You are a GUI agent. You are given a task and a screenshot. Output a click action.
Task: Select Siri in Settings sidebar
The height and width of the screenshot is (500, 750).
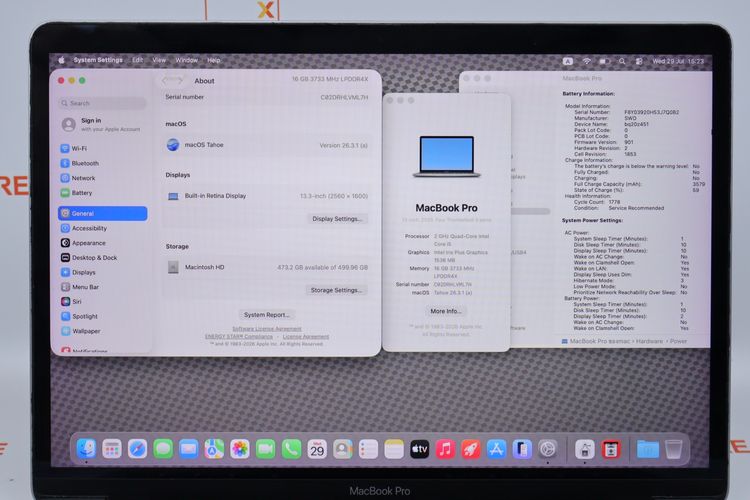point(102,301)
